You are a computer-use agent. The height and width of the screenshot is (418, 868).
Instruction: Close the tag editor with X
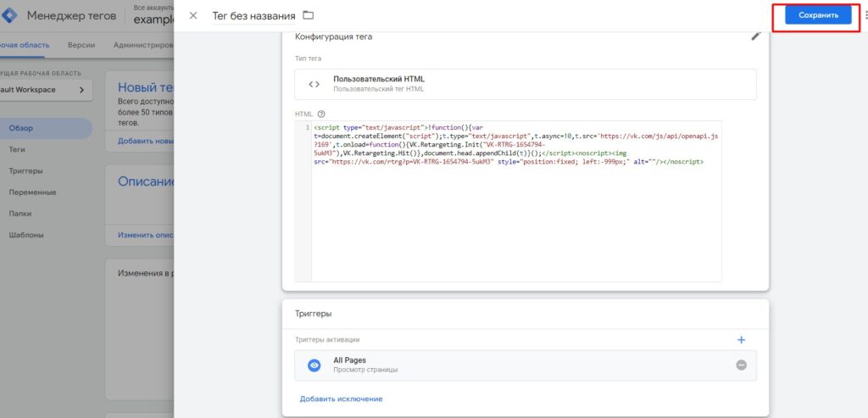[x=193, y=15]
